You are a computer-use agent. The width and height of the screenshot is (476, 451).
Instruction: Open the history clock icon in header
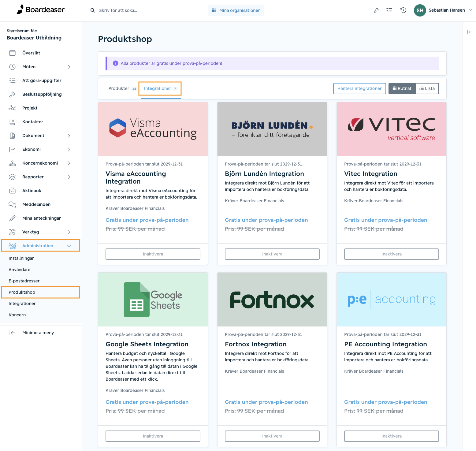[403, 10]
